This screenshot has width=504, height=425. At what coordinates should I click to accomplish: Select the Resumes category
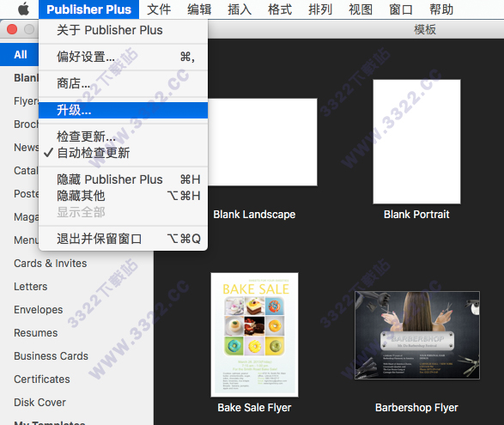click(36, 333)
